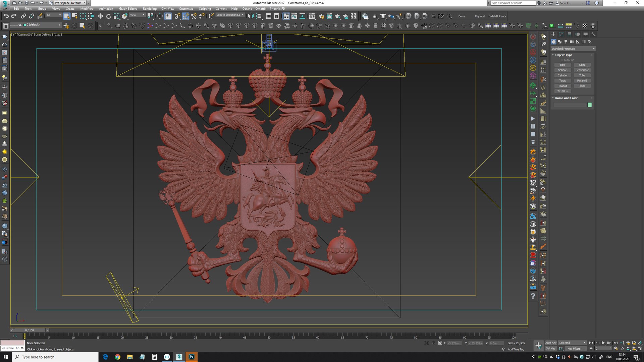
Task: Select the Shapes category icon
Action: click(559, 42)
